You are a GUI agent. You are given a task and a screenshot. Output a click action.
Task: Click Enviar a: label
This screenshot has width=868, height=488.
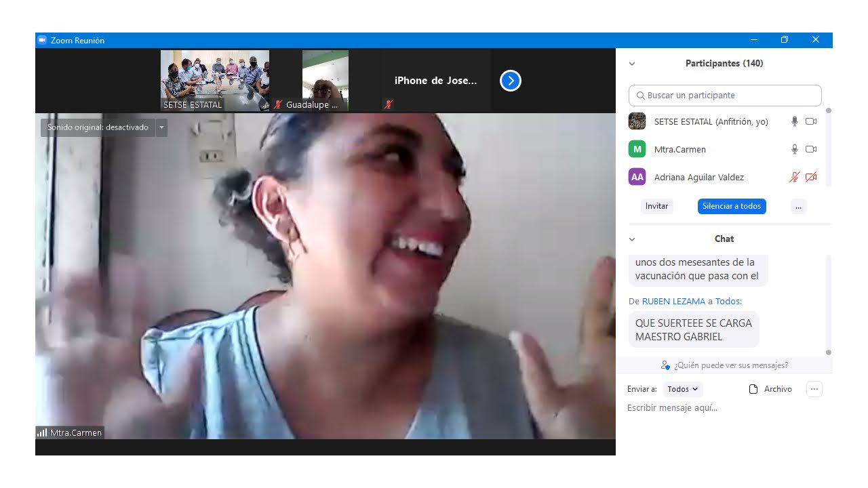[x=642, y=389]
